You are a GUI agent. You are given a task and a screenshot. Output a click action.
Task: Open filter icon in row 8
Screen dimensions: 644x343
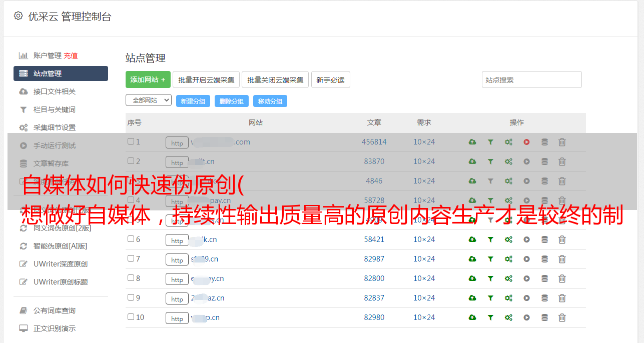[x=490, y=278]
